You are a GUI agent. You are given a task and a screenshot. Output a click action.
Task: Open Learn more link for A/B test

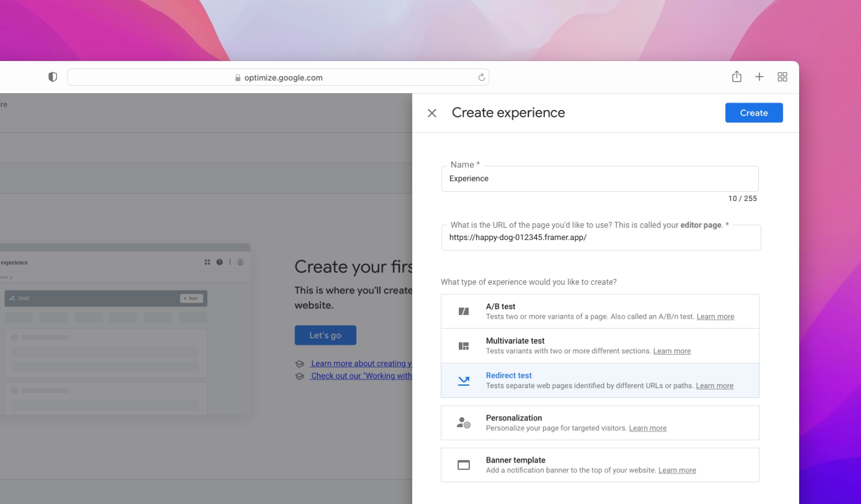(x=715, y=317)
